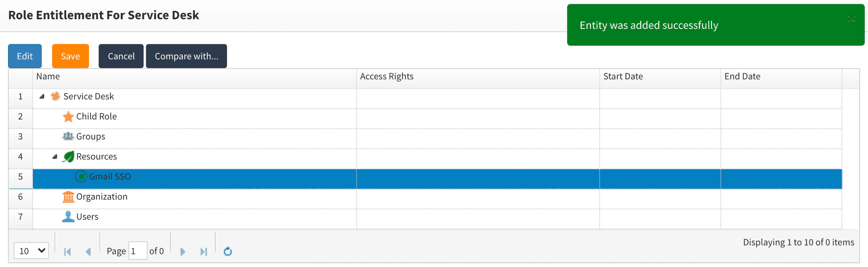
Task: Click the Resources leaf icon
Action: tap(68, 156)
